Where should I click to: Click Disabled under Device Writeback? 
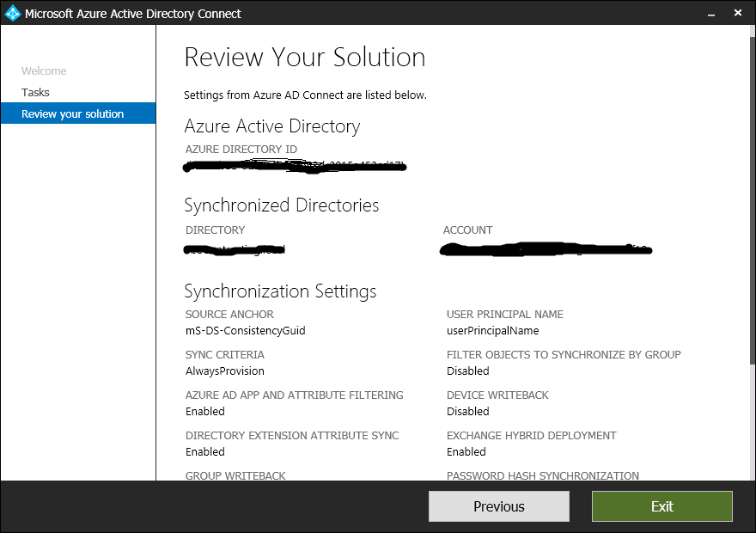[x=467, y=412]
